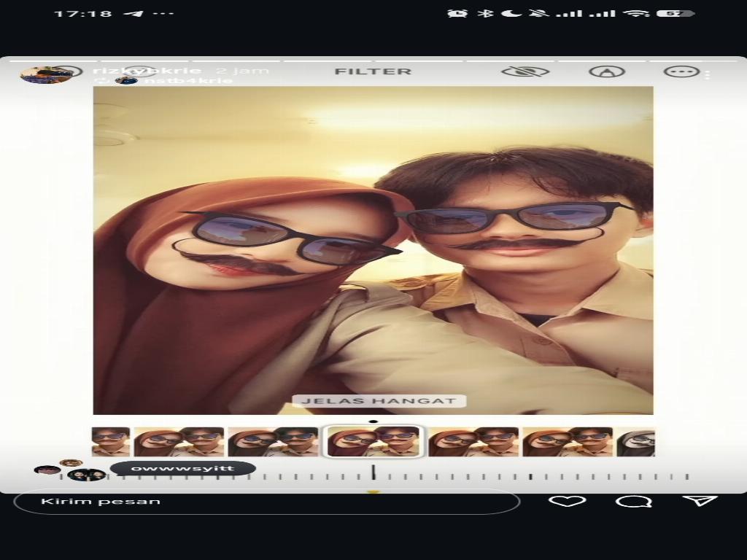The image size is (747, 560).
Task: Toggle the crossed-eye visibility icon
Action: click(x=525, y=71)
